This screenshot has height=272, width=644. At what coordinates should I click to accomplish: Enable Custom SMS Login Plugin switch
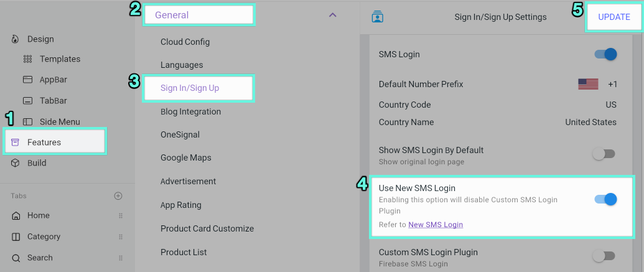click(603, 256)
